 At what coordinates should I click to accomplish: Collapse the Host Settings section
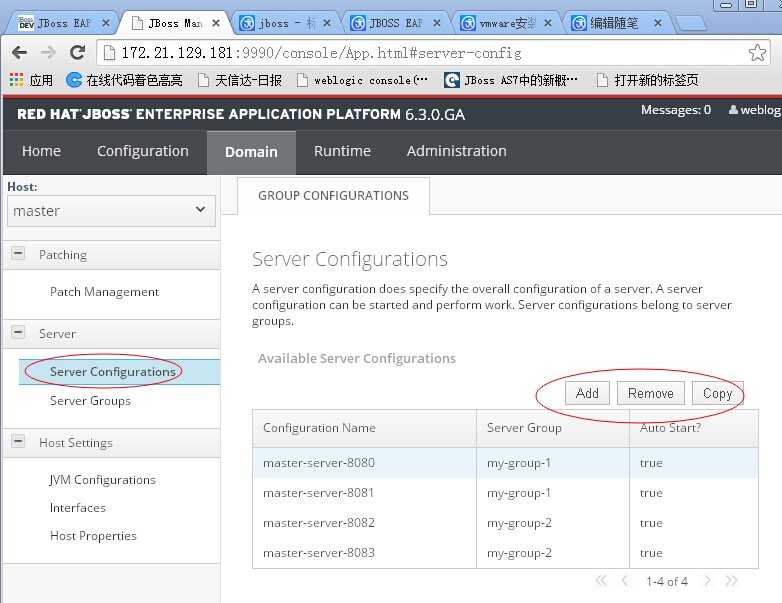[x=18, y=441]
